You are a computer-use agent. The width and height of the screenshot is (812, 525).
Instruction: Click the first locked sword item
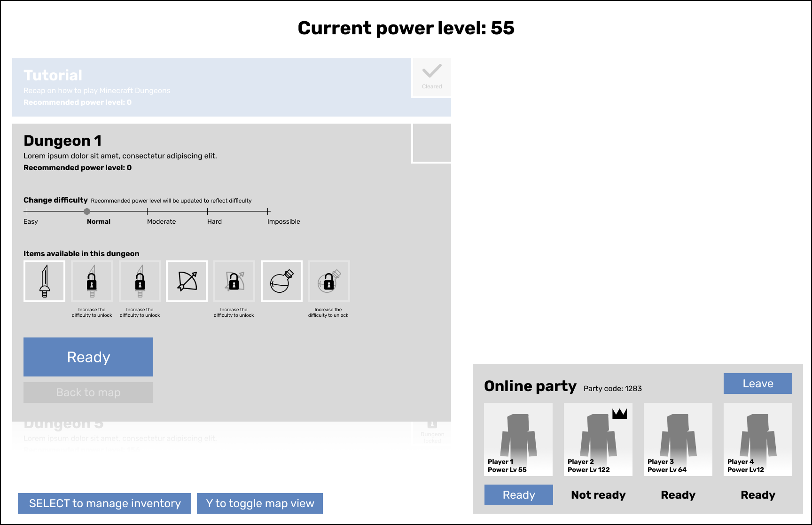pyautogui.click(x=92, y=281)
